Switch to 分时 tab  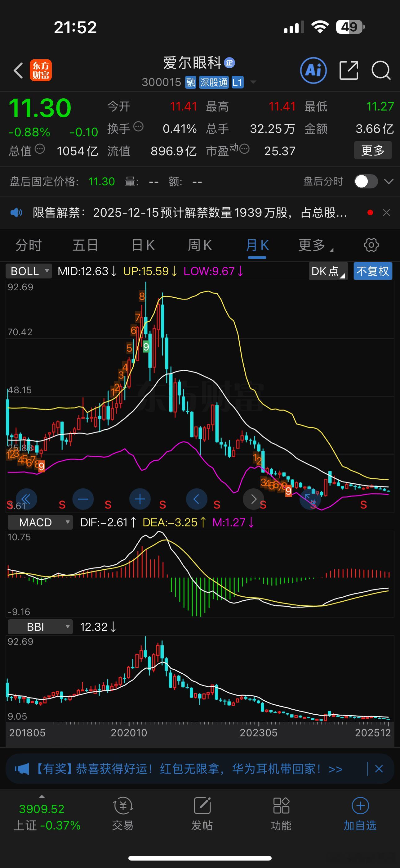[28, 245]
